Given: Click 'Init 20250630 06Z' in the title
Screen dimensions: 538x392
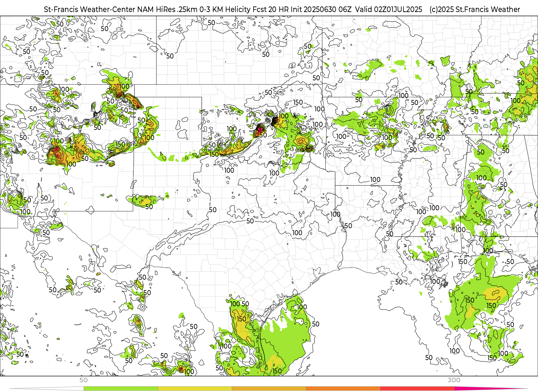Looking at the screenshot, I should point(321,10).
